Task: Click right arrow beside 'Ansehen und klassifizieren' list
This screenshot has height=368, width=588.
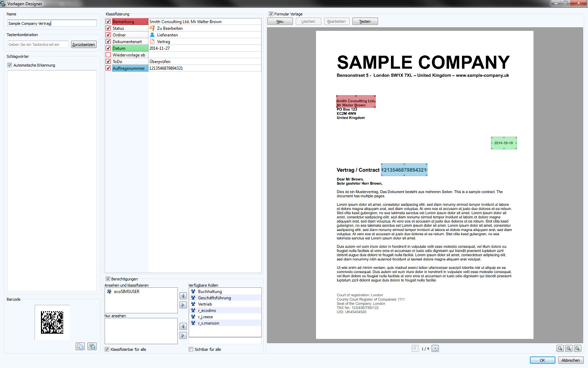Action: (183, 305)
